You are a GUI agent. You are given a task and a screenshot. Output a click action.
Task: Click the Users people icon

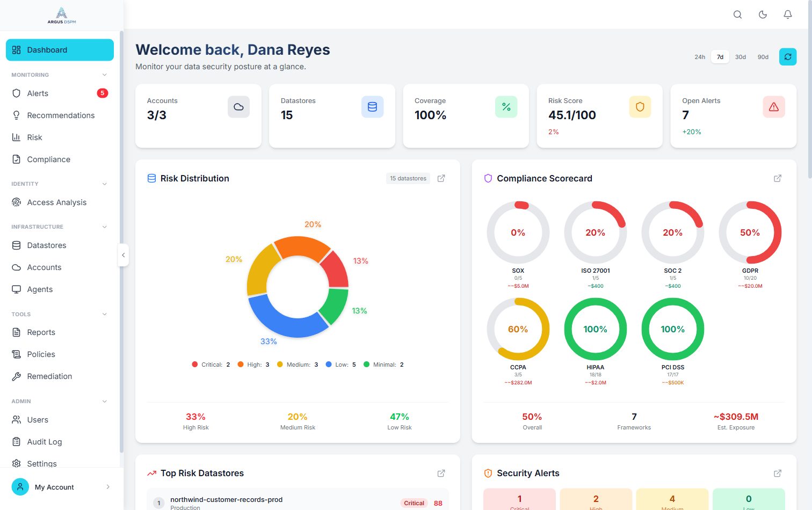[16, 420]
